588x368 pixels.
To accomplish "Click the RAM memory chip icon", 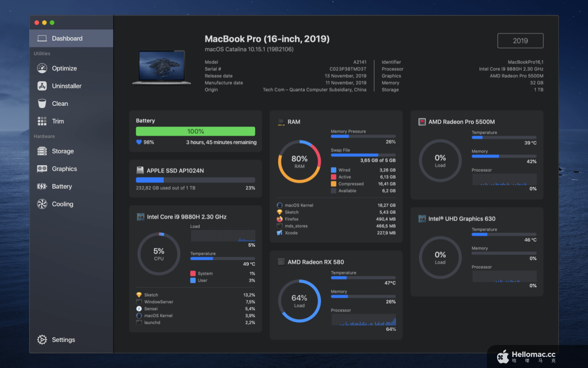I will pyautogui.click(x=281, y=122).
